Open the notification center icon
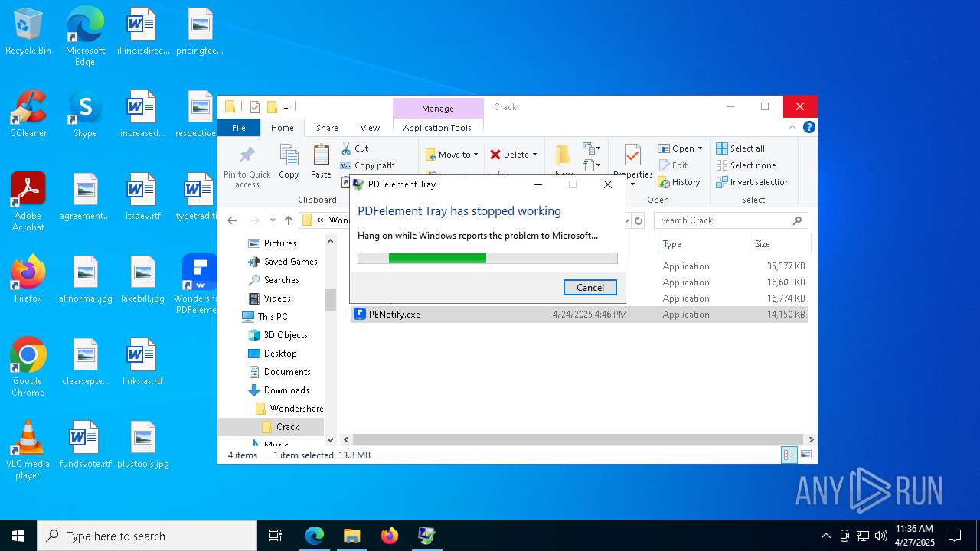 (955, 536)
